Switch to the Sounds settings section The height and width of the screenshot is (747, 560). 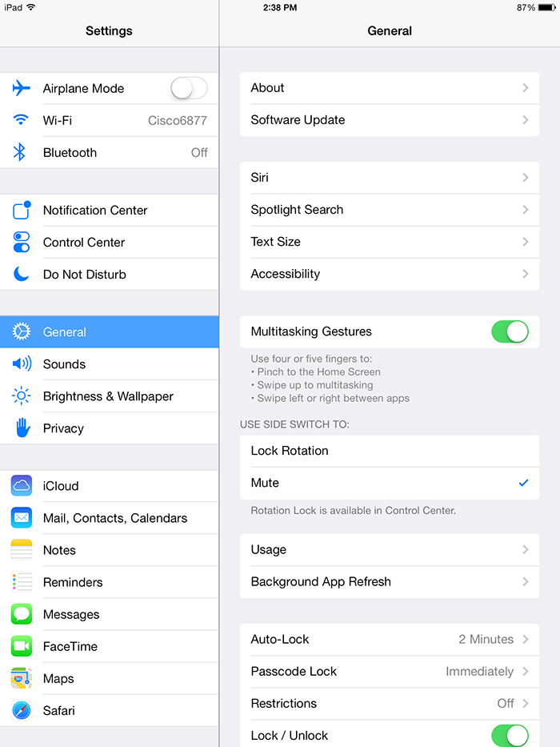(109, 364)
